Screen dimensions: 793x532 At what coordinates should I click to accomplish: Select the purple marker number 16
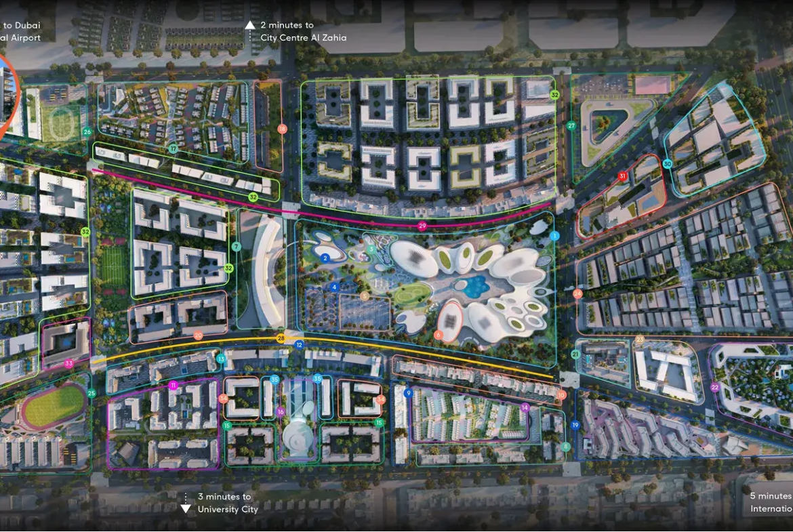pyautogui.click(x=281, y=412)
